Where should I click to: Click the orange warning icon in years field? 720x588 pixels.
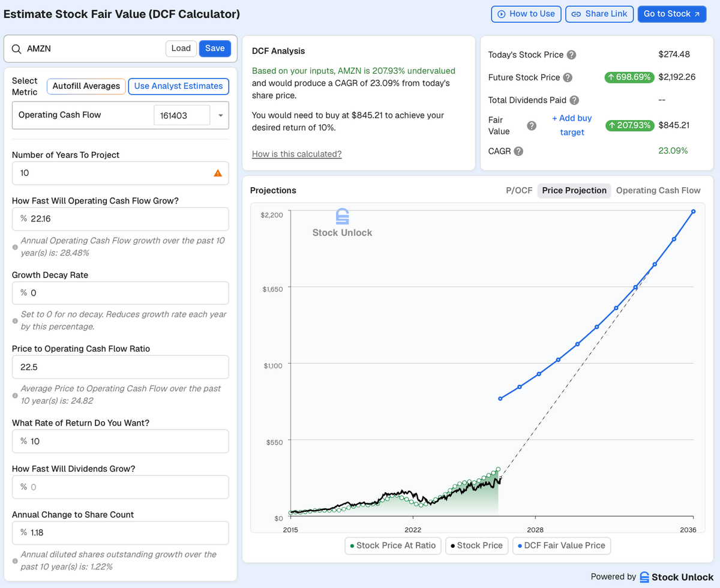(218, 173)
